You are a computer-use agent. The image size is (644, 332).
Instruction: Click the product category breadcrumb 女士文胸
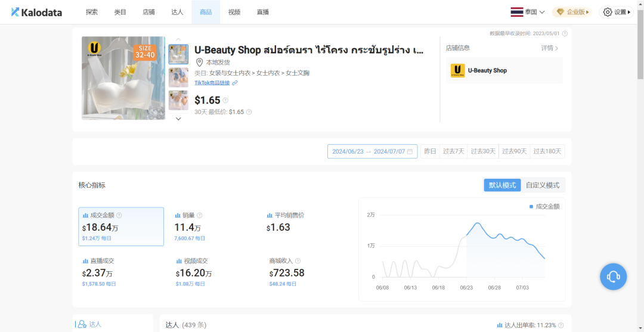pyautogui.click(x=298, y=73)
